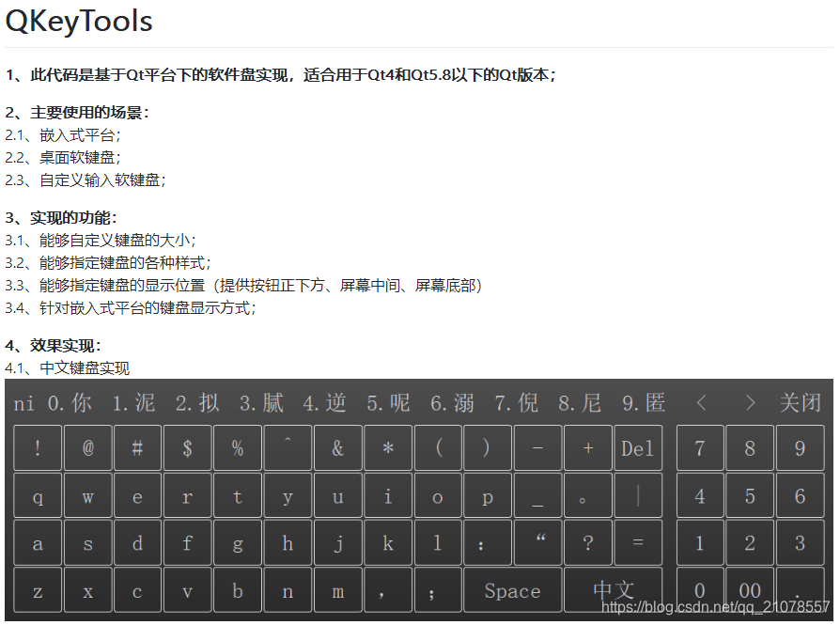This screenshot has width=840, height=625.
Task: Click the Del key
Action: [638, 447]
